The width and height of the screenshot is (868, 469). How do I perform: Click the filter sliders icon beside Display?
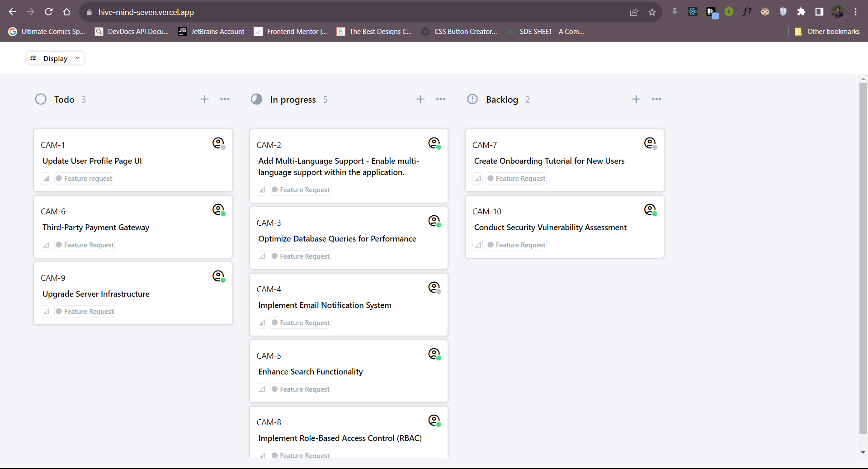coord(33,58)
